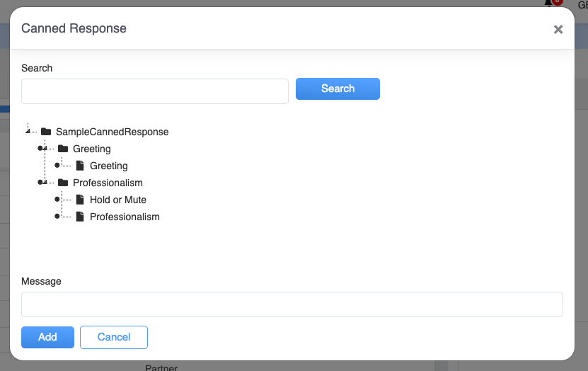This screenshot has width=588, height=371.
Task: Select the Professionalism response label under its folder
Action: pyautogui.click(x=125, y=217)
